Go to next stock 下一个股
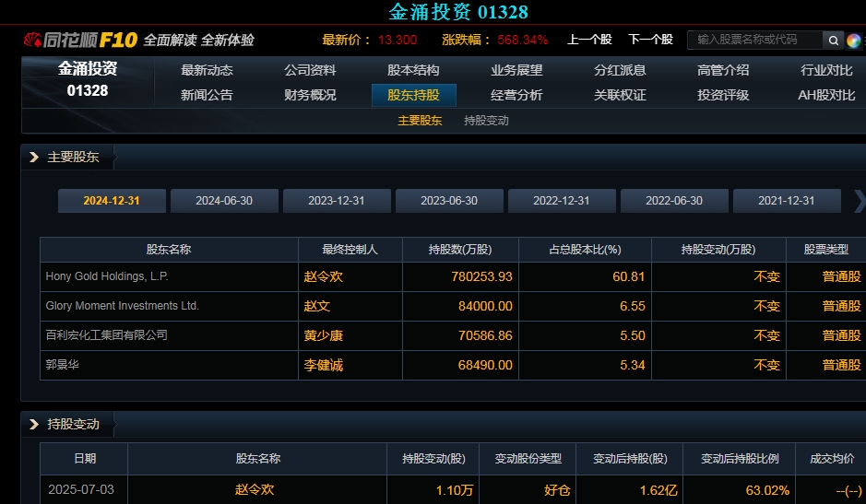 (x=650, y=40)
